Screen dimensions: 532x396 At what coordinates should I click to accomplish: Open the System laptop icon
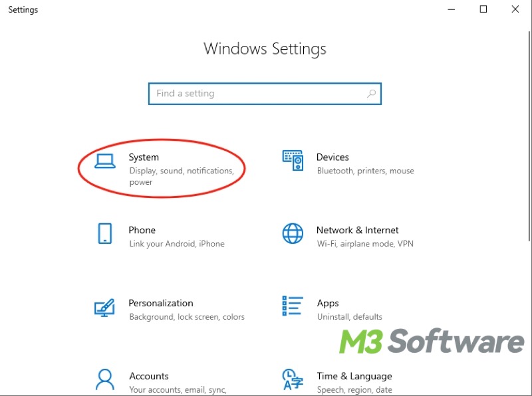[x=105, y=161]
